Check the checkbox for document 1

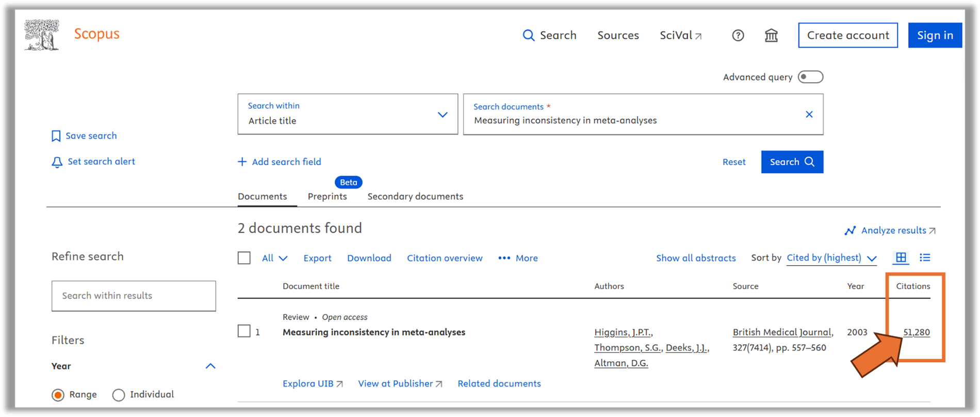click(x=244, y=331)
